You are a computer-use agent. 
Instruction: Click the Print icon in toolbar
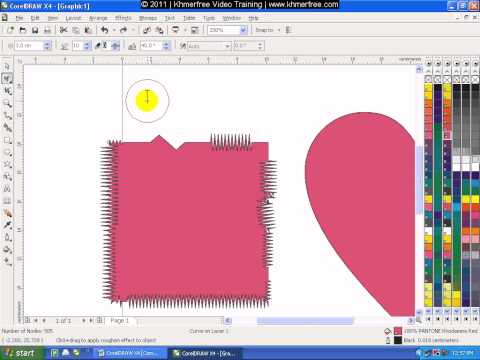(47, 30)
